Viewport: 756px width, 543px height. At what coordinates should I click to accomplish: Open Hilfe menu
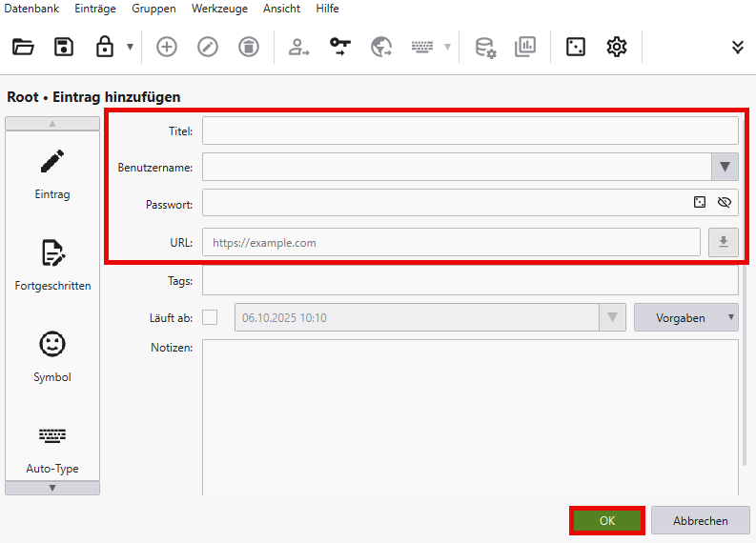click(327, 9)
